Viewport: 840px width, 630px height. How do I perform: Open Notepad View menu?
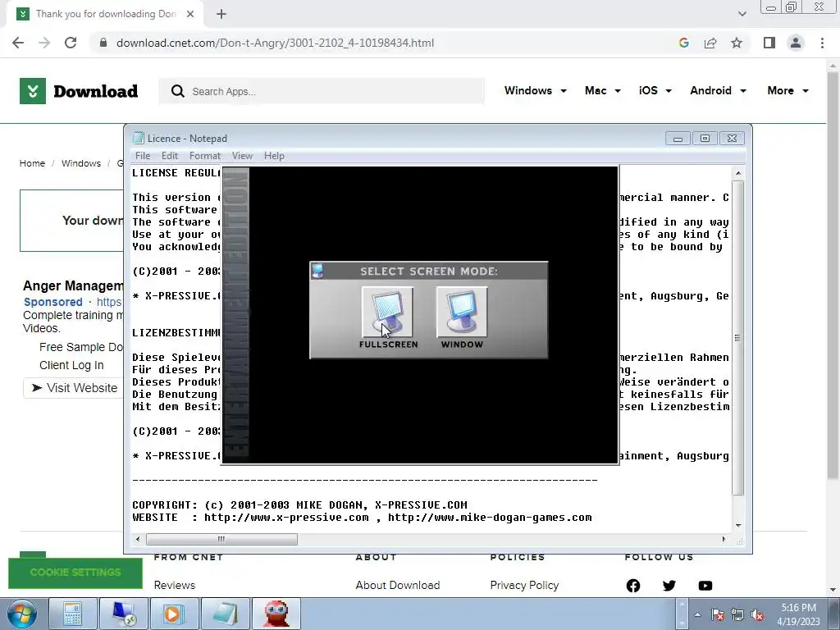coord(242,156)
